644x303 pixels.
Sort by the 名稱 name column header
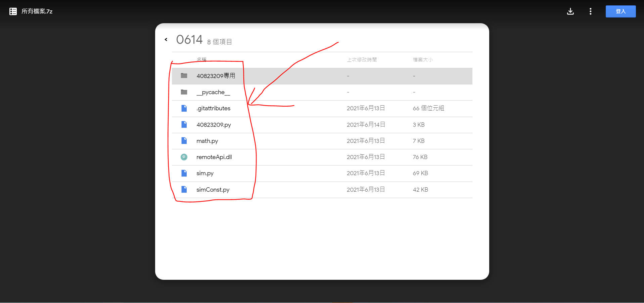pyautogui.click(x=201, y=60)
